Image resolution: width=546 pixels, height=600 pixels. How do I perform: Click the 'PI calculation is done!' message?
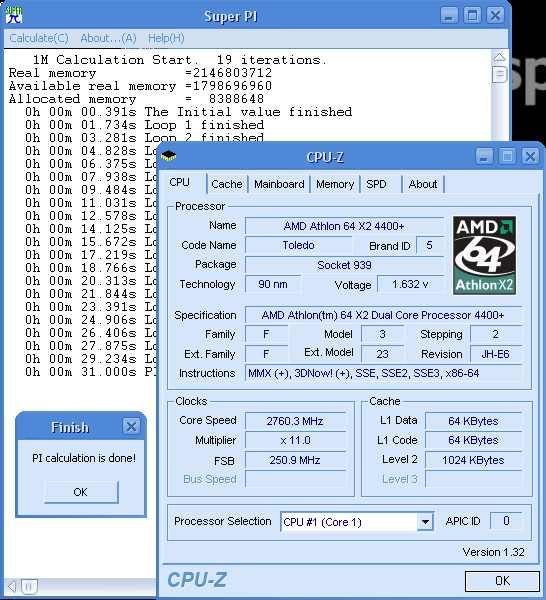point(84,458)
